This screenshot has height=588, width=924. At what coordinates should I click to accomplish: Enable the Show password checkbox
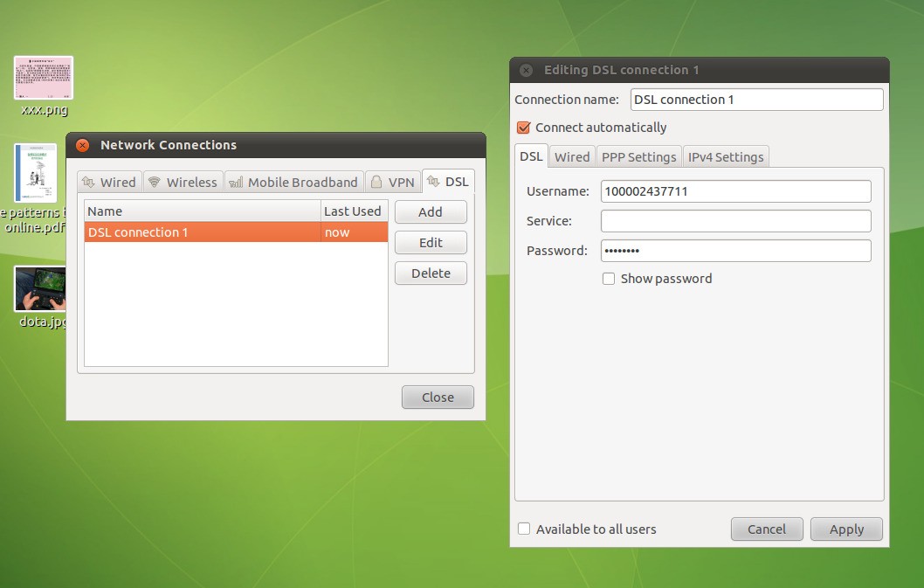[609, 279]
